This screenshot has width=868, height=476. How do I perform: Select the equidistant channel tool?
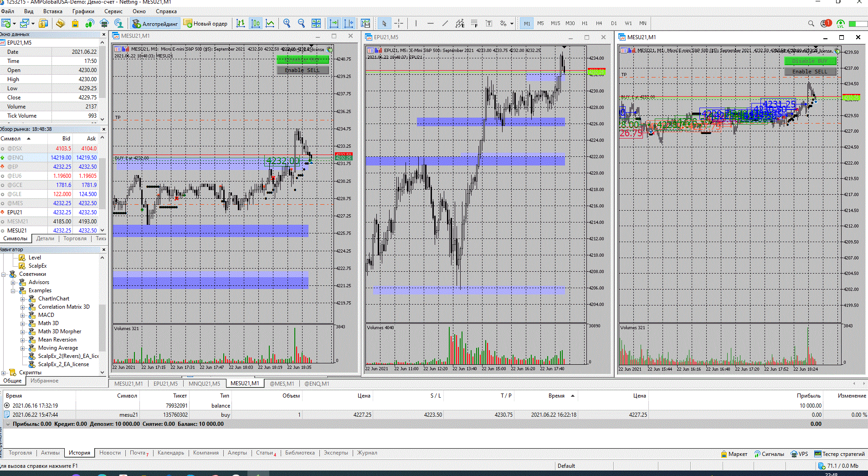tap(460, 23)
